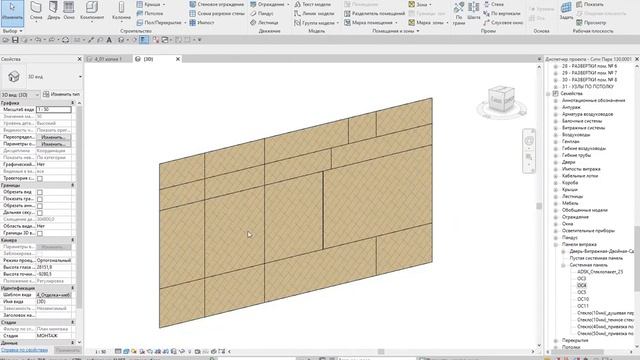Switch to the {3D} view tab
This screenshot has width=640, height=360.
[148, 59]
